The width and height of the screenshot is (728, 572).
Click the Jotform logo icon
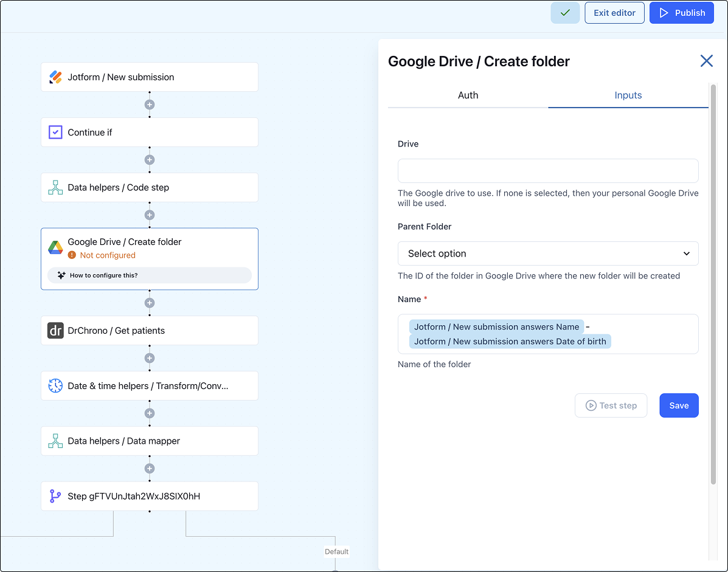pos(56,77)
